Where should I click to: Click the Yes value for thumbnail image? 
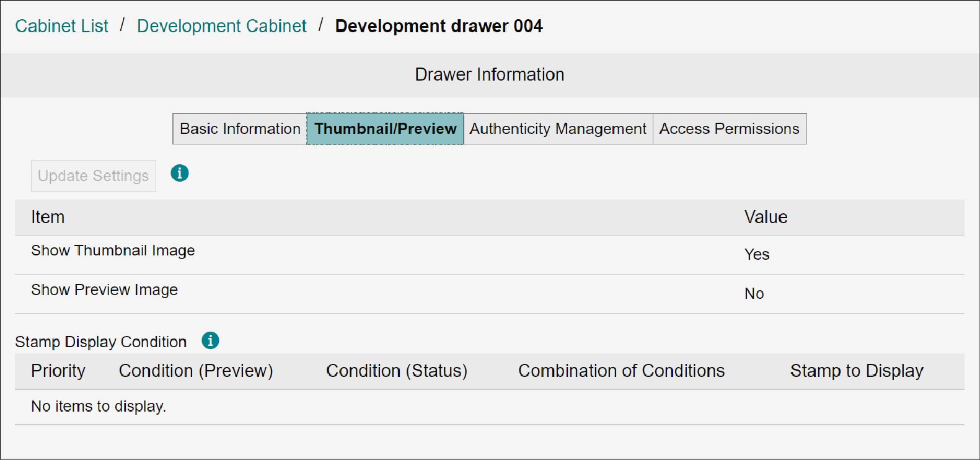click(757, 254)
